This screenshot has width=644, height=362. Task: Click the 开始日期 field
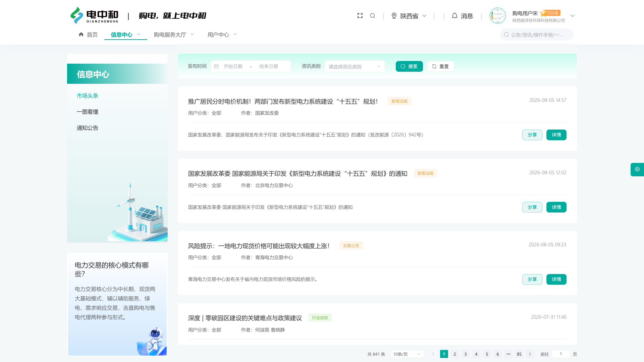[x=233, y=66]
